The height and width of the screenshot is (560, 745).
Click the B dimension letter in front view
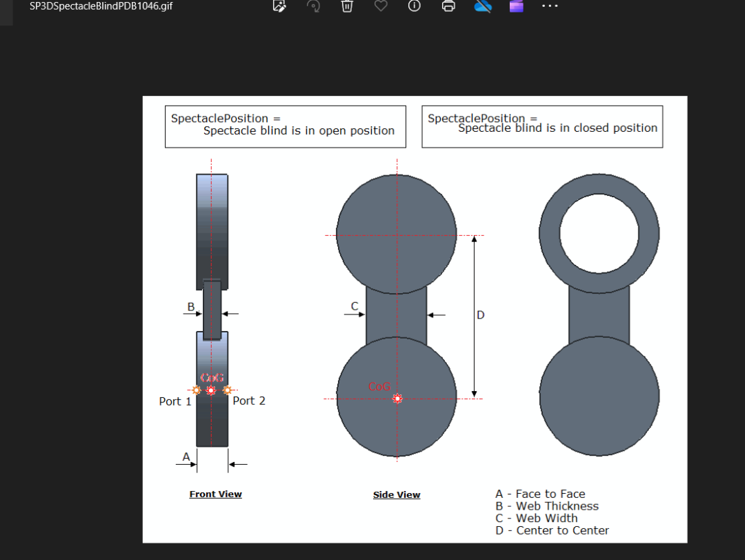pyautogui.click(x=191, y=307)
